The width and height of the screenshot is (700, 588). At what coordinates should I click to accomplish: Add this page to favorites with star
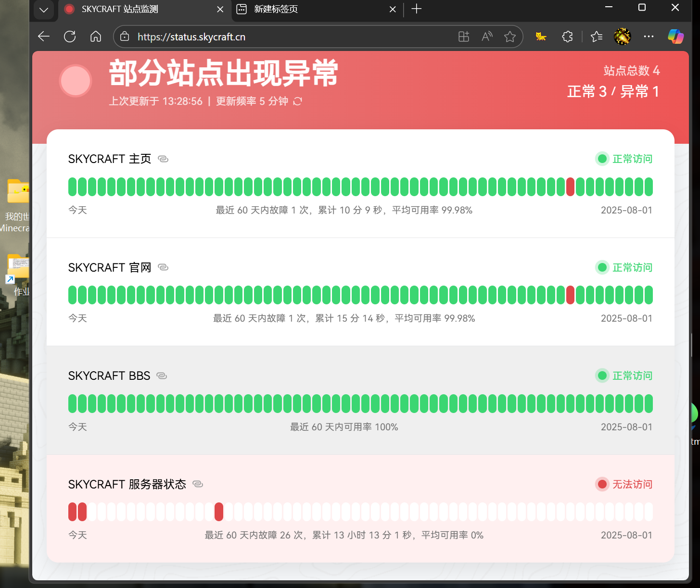tap(510, 37)
